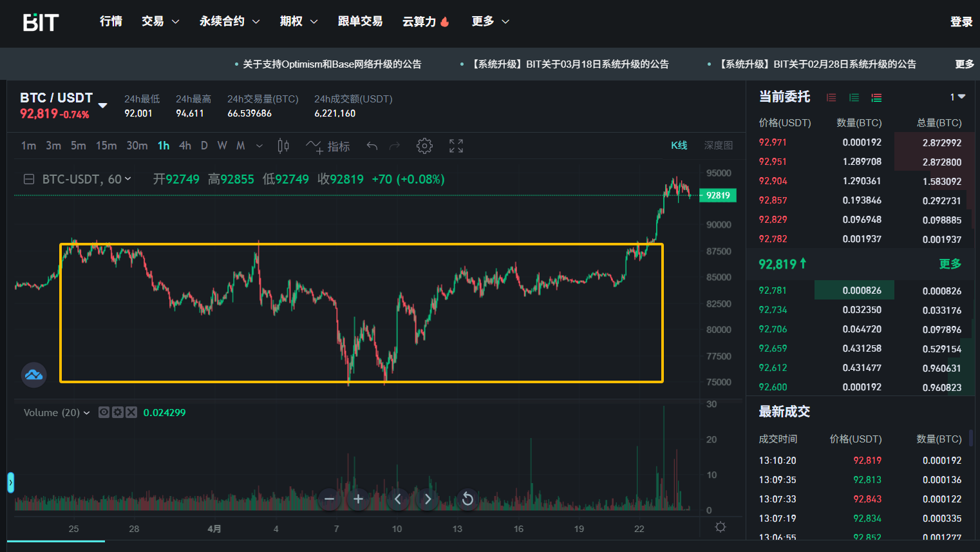Reset chart view

point(467,499)
